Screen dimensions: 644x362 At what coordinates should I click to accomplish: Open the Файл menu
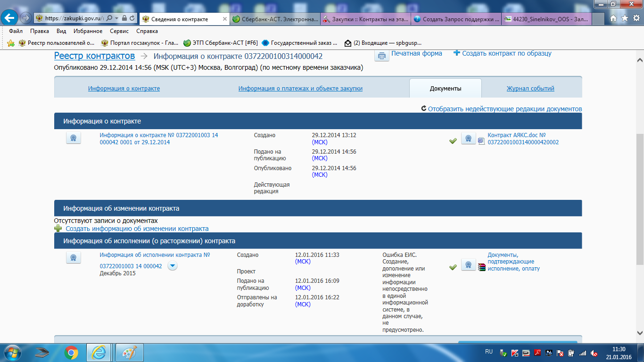pos(16,31)
